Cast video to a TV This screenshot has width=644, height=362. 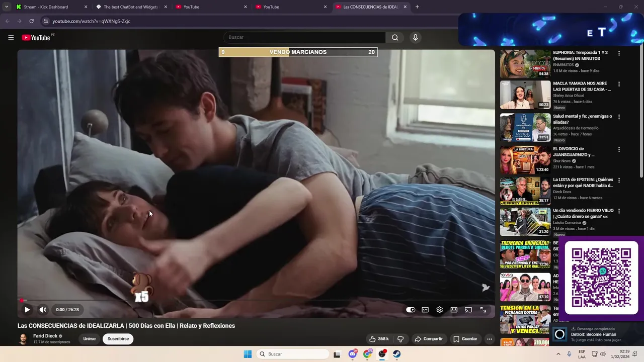pyautogui.click(x=468, y=310)
